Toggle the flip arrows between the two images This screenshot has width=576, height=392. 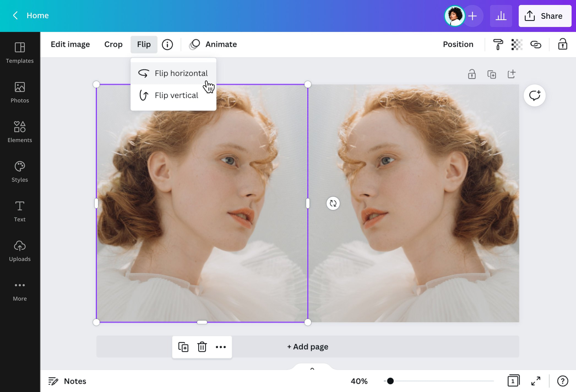pos(333,203)
